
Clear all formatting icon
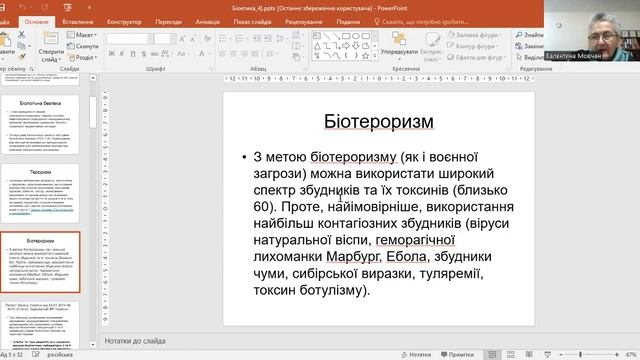pos(208,39)
